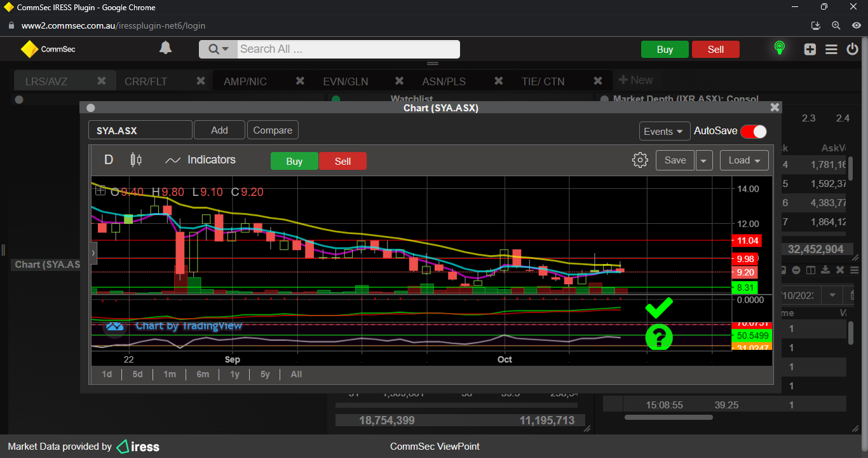Switch to the TIE/ CTN tab

coord(543,81)
